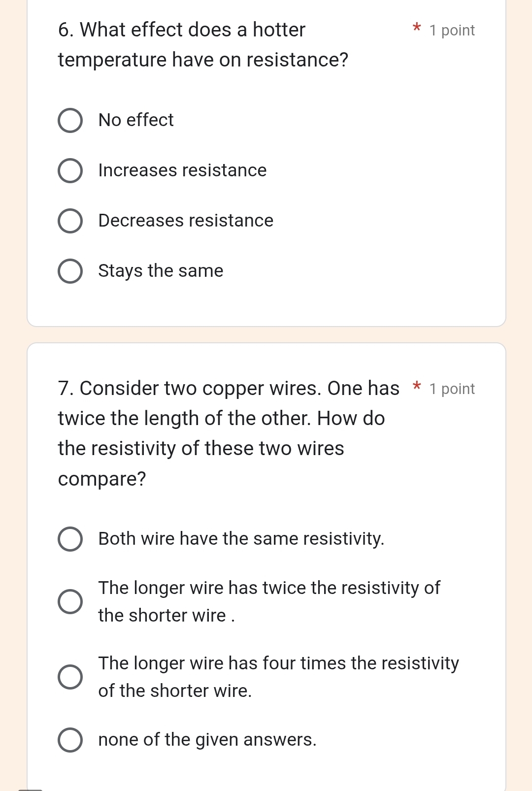Select 'none of the given answers' radio circle
The width and height of the screenshot is (532, 791).
tap(70, 740)
